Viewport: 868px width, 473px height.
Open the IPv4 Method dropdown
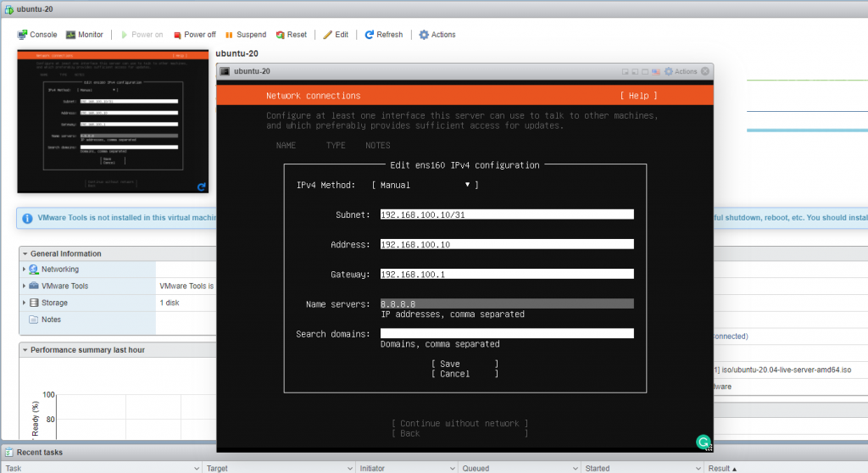(x=426, y=185)
